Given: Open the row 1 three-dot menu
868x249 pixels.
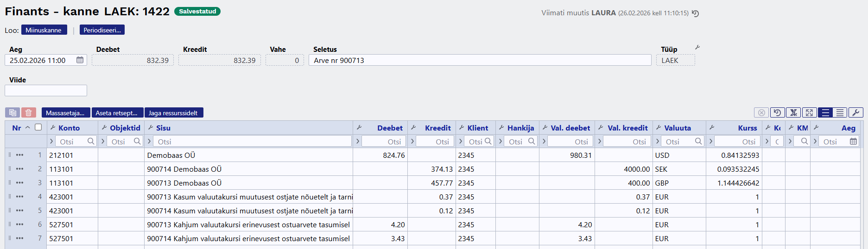Looking at the screenshot, I should pos(19,155).
